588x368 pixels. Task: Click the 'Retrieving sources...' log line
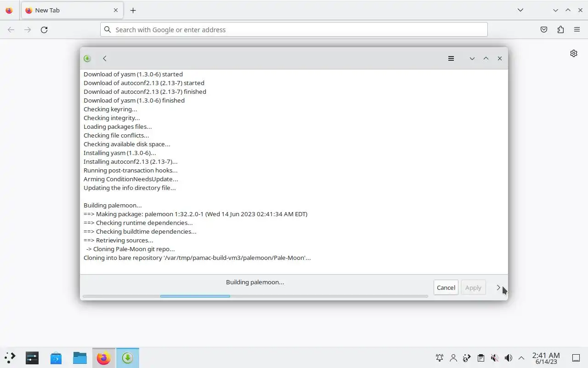[x=119, y=240]
